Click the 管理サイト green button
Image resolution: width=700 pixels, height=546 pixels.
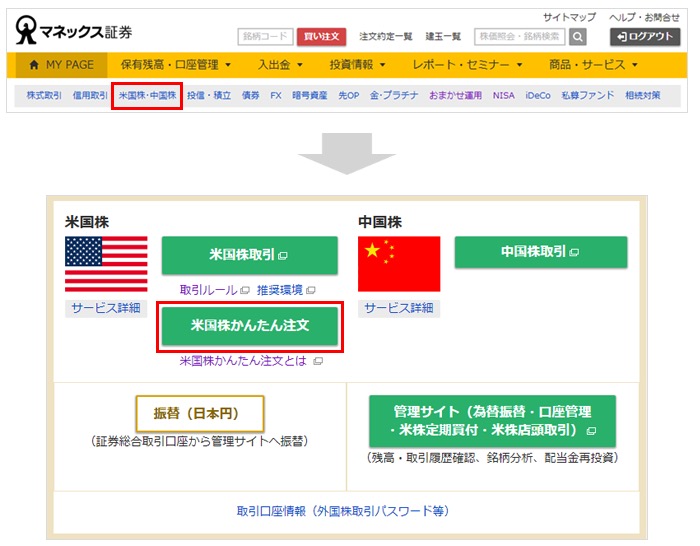[492, 421]
